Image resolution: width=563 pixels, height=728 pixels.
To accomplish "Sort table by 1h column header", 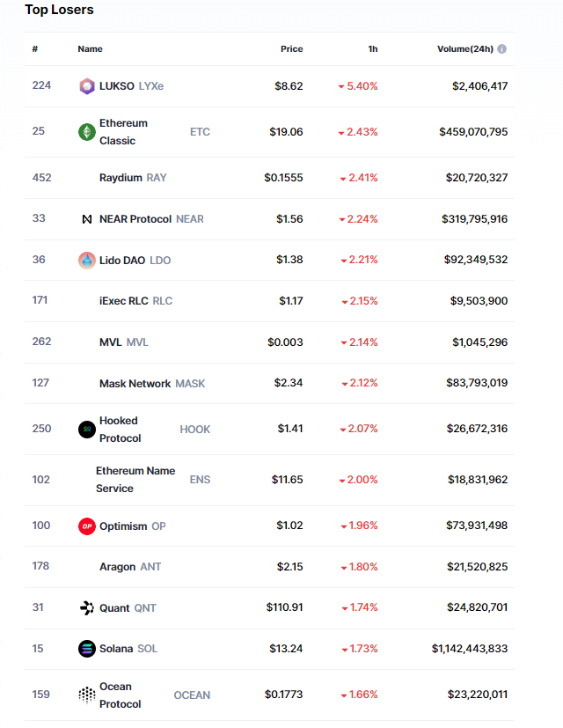I will coord(373,49).
